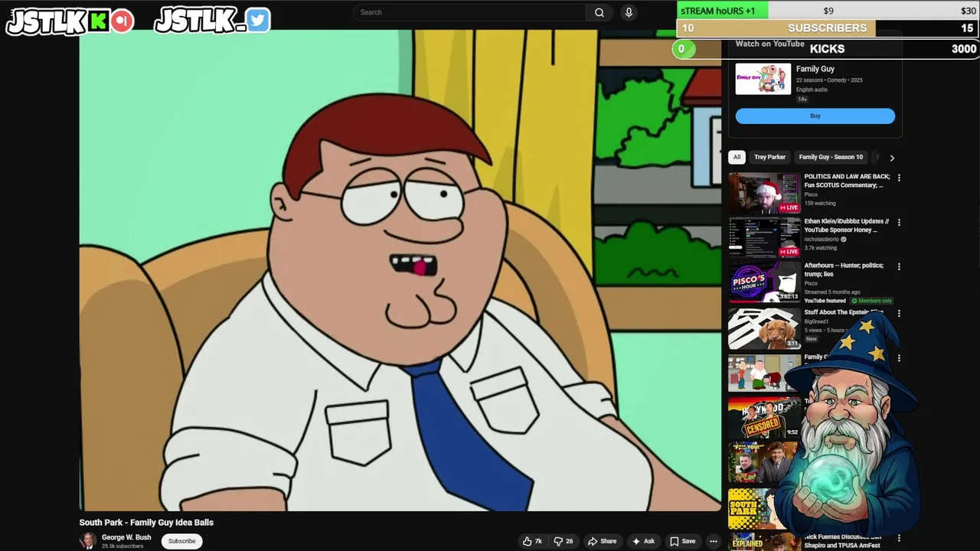This screenshot has width=980, height=551.
Task: Open options menu for Epstein Files video
Action: point(899,313)
